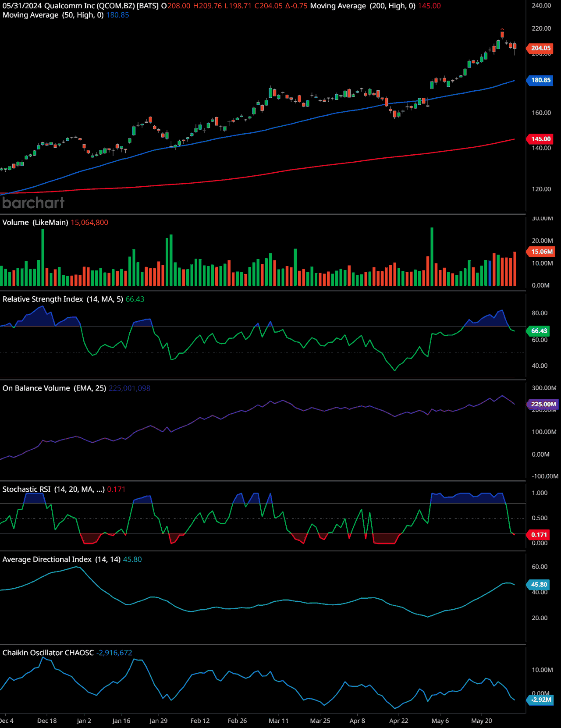Click the 10.00M Chaikin axis label
This screenshot has width=561, height=728.
coord(542,670)
